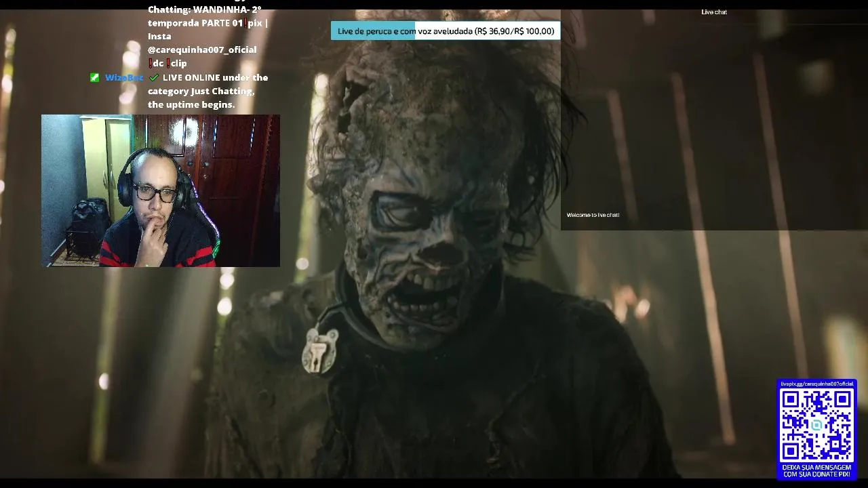Click the 'Live chat' header text

[714, 12]
